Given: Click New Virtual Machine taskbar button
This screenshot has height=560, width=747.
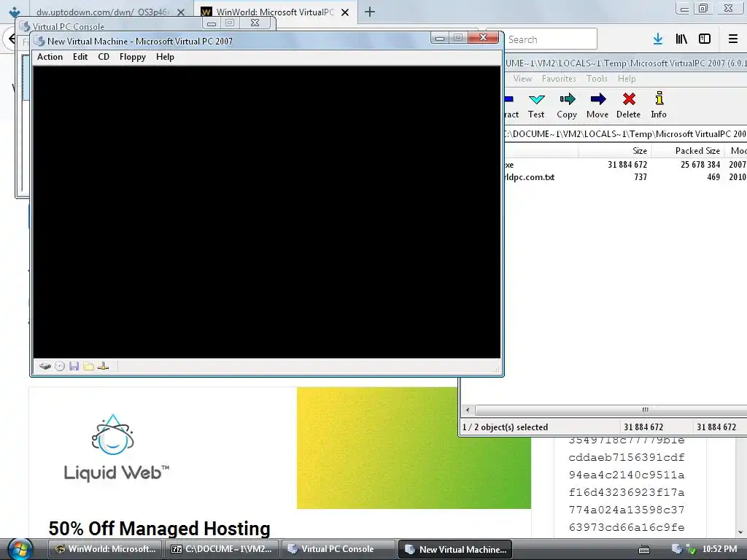Looking at the screenshot, I should (455, 549).
